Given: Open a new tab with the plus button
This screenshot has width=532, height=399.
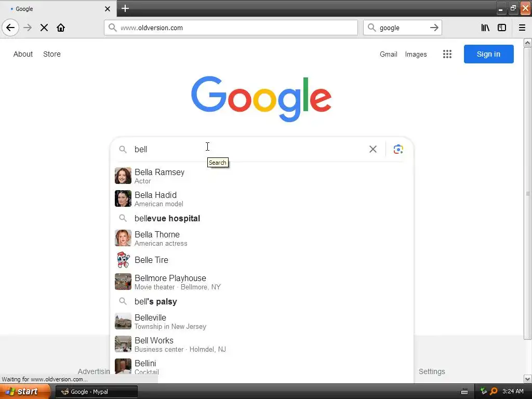Looking at the screenshot, I should pos(125,8).
